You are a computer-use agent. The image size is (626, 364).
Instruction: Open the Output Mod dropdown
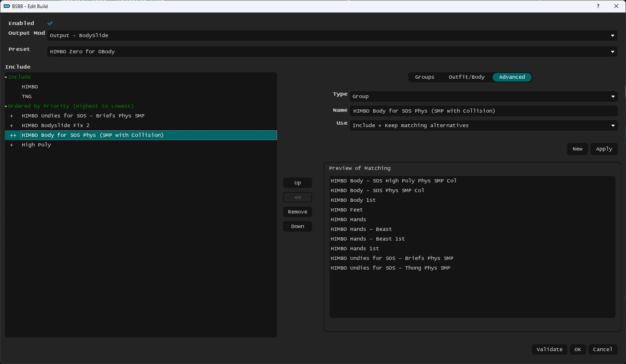(332, 36)
